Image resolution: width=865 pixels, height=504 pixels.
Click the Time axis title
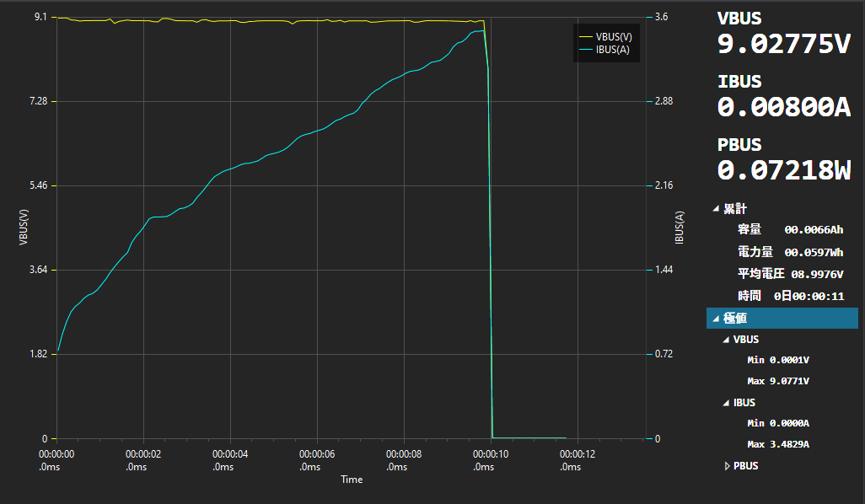pyautogui.click(x=352, y=480)
